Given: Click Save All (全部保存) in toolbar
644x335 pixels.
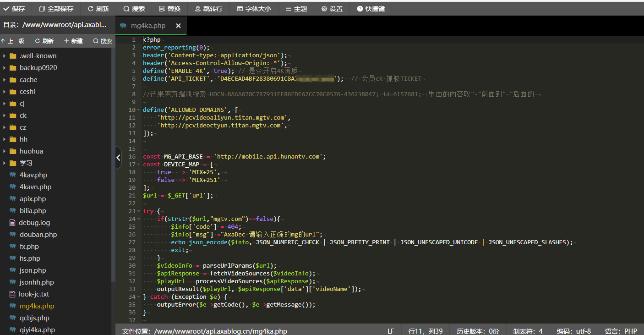Looking at the screenshot, I should (x=56, y=9).
